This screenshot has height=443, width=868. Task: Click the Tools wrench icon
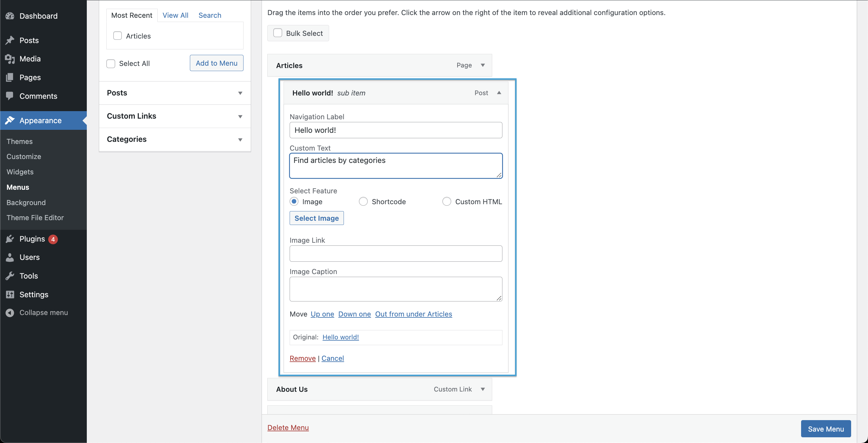pos(10,276)
